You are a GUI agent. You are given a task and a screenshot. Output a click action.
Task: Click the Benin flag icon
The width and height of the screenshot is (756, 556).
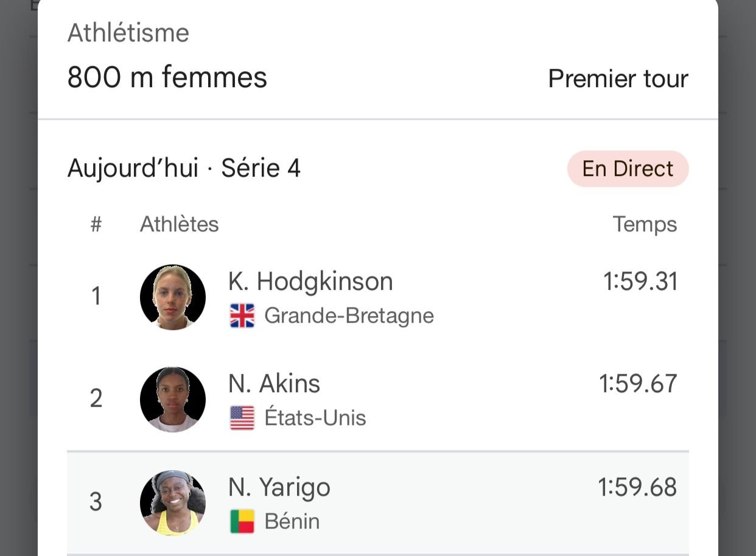pyautogui.click(x=242, y=522)
